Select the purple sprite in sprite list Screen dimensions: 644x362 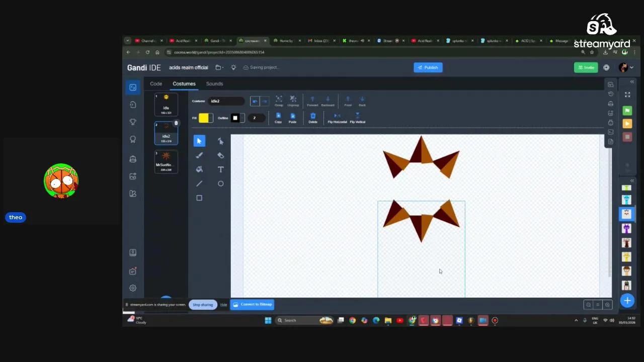pyautogui.click(x=626, y=229)
